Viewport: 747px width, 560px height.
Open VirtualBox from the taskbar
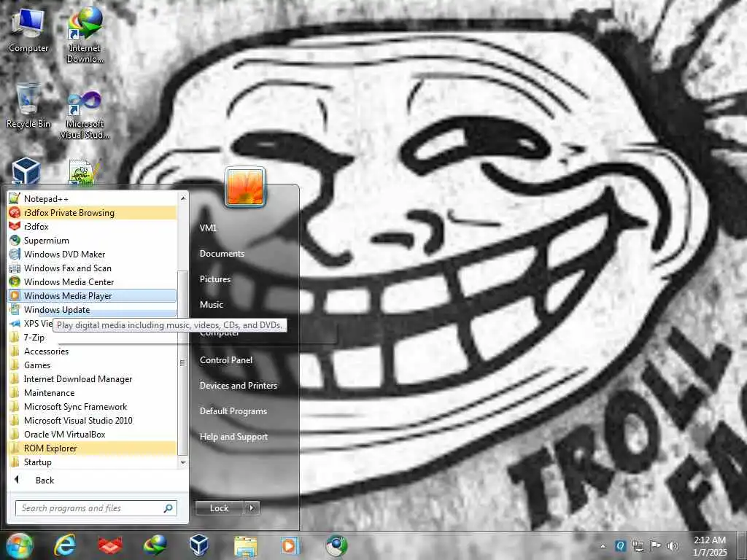198,545
